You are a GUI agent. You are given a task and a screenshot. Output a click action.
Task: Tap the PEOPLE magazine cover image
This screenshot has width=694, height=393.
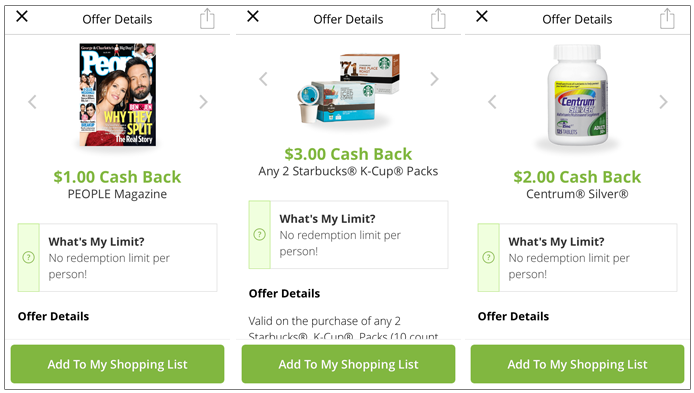point(118,95)
